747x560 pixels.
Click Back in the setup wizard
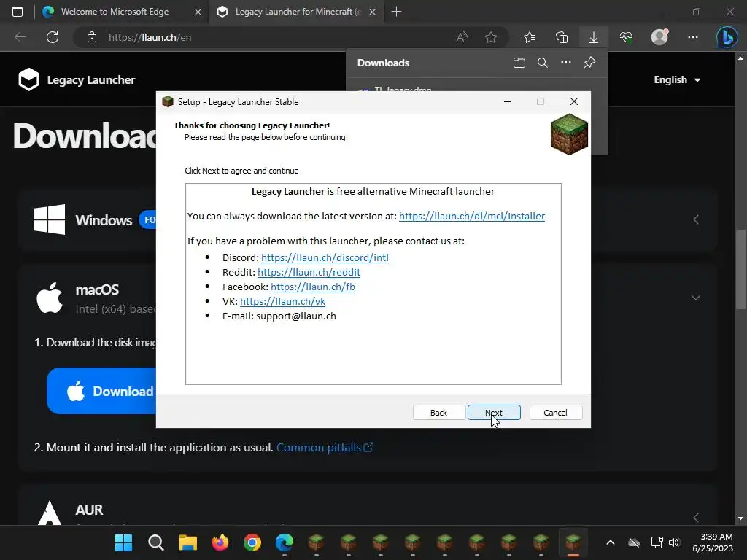(438, 413)
